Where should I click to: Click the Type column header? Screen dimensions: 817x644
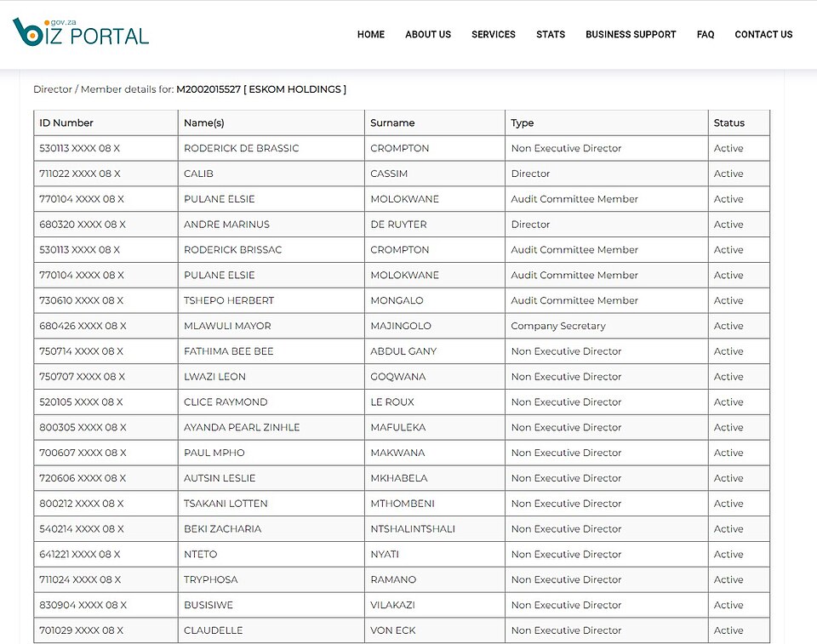click(x=523, y=123)
